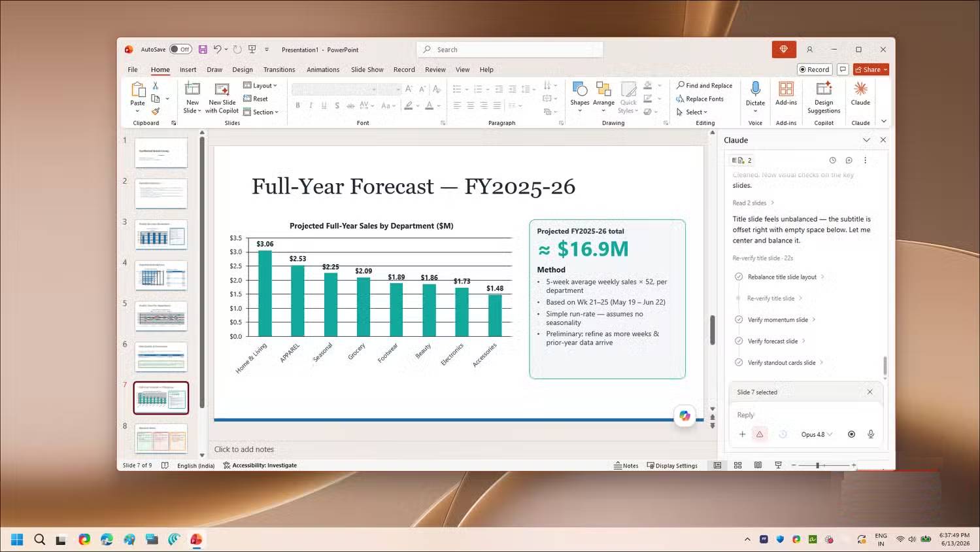Screen dimensions: 980x552
Task: Adjust the zoom slider handle
Action: 817,465
